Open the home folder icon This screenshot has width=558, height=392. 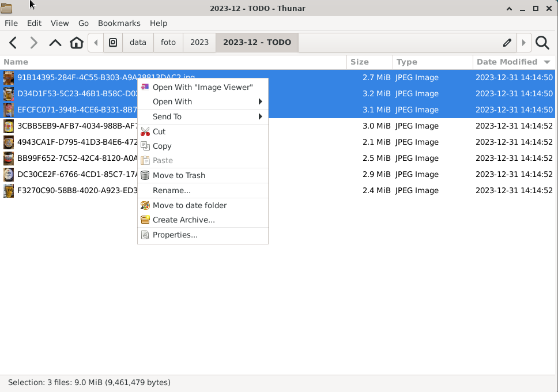(77, 43)
